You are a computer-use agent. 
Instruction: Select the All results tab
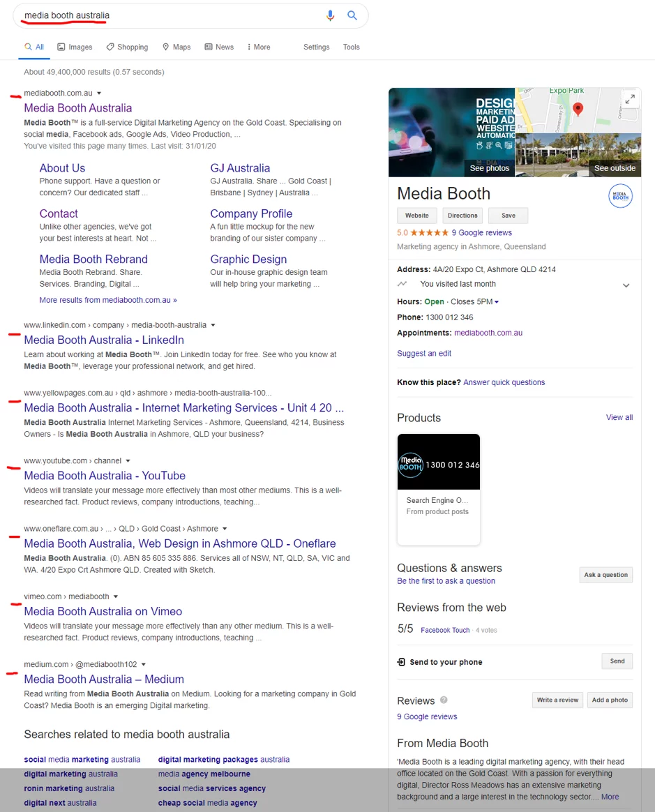34,47
